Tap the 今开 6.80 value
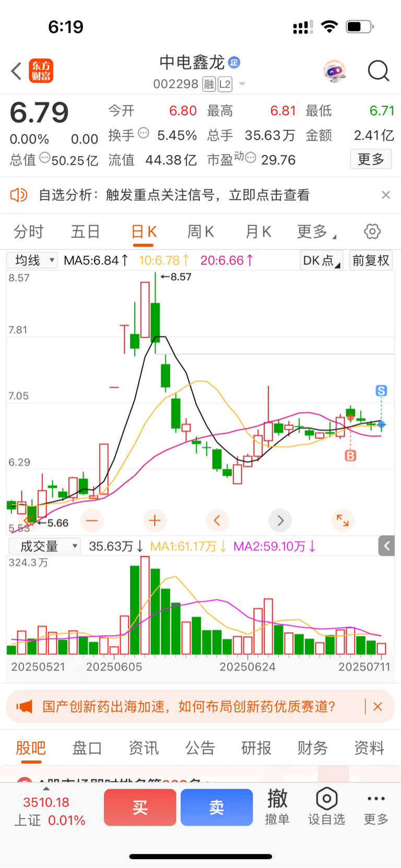 (183, 111)
